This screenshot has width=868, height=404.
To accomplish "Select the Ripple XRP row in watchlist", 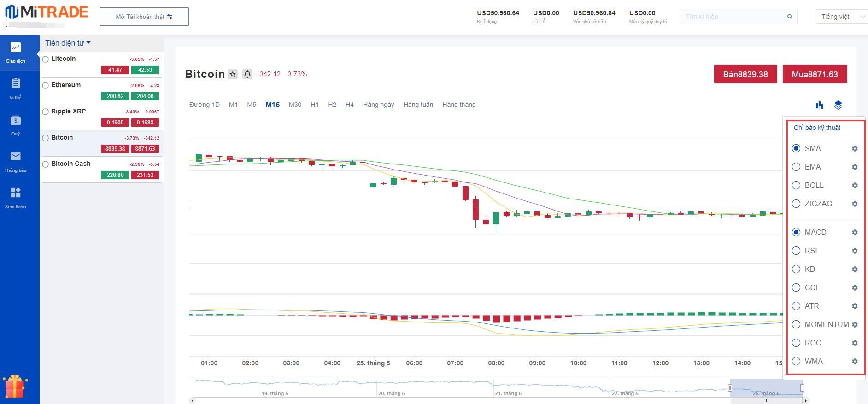I will tap(102, 117).
